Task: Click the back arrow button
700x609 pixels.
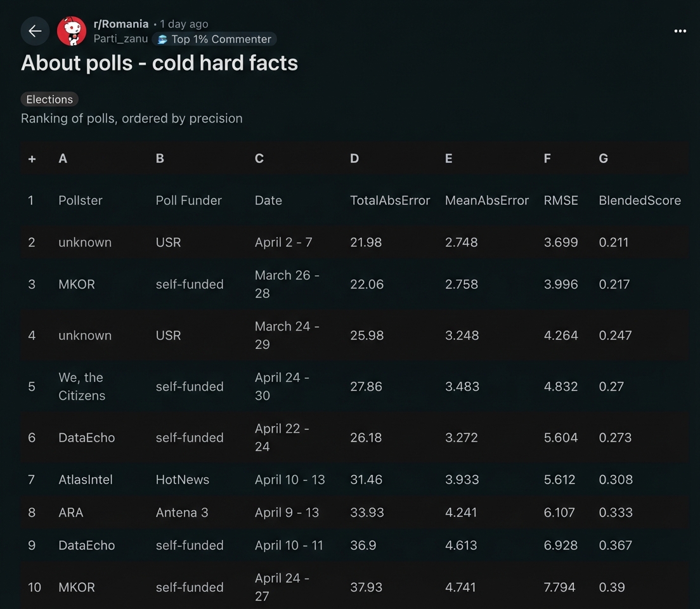Action: 35,31
